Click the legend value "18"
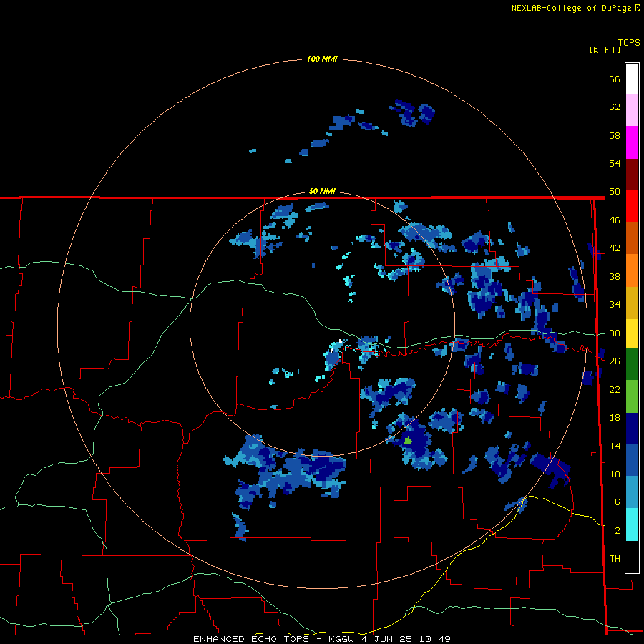This screenshot has width=644, height=644. (615, 418)
